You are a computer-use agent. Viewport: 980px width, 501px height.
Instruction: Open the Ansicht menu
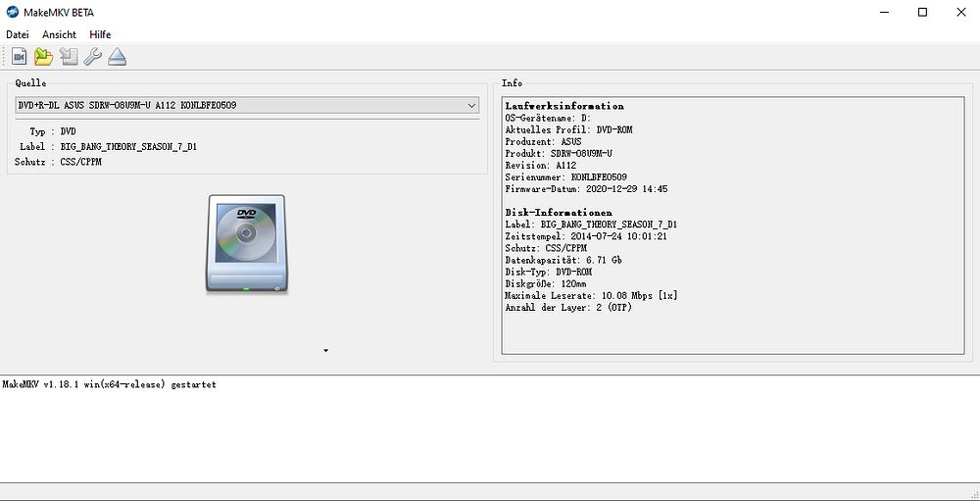[x=60, y=34]
